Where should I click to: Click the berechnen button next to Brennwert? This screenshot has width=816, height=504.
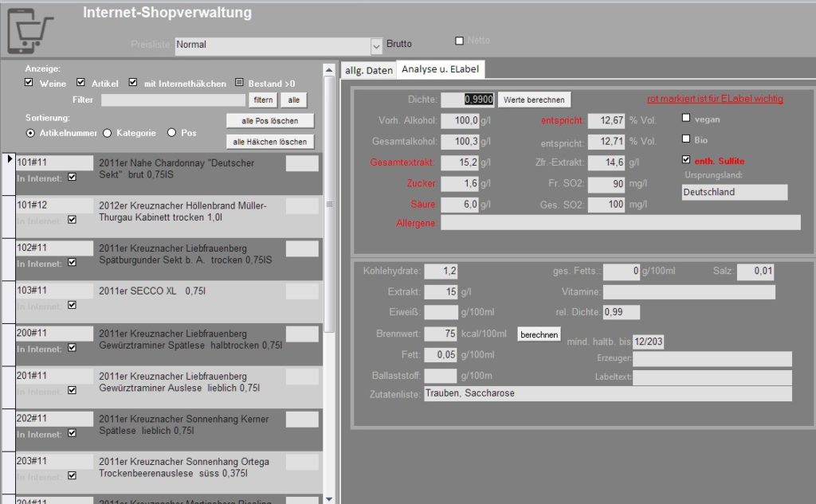point(539,334)
